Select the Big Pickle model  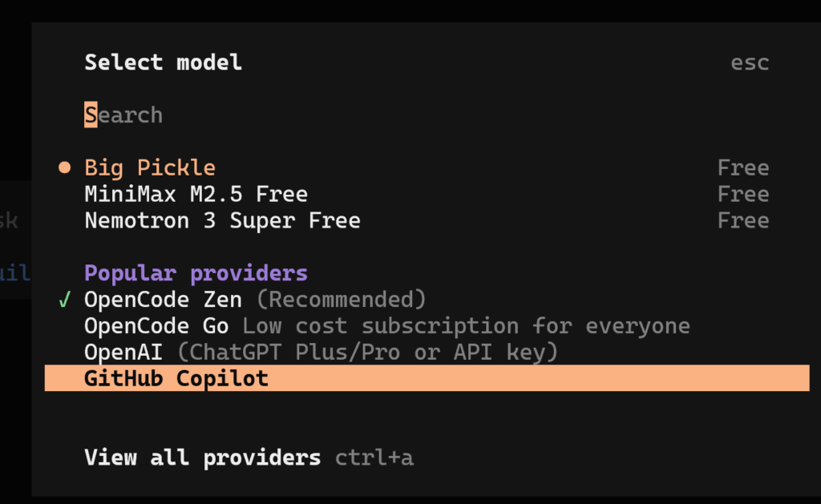pyautogui.click(x=149, y=167)
